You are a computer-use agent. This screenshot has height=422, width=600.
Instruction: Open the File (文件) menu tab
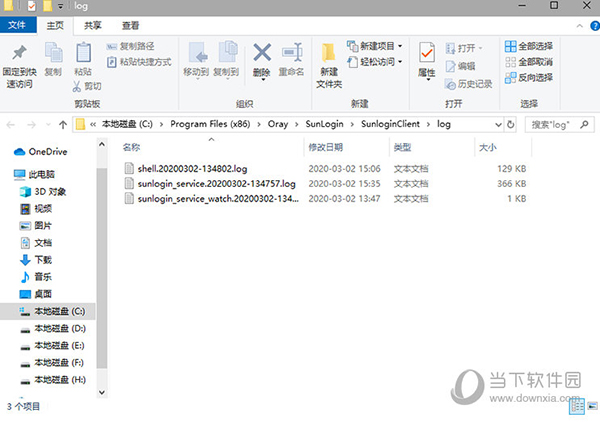[18, 25]
